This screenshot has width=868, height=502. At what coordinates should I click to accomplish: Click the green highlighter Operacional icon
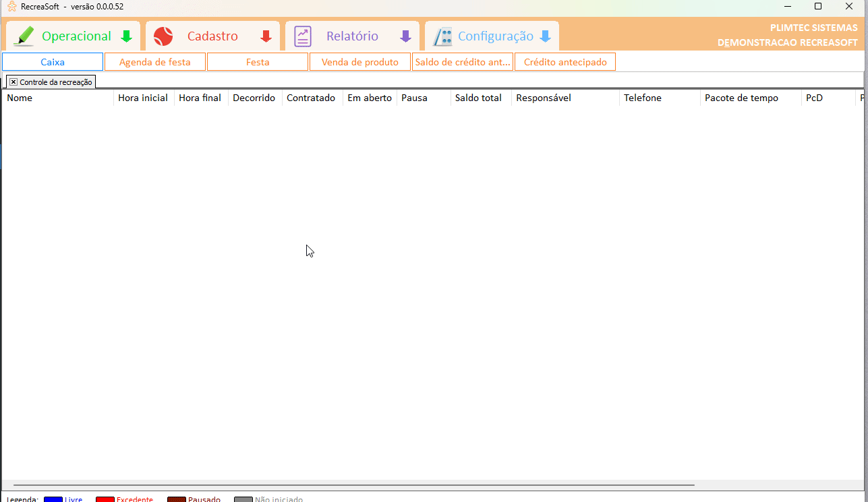[x=24, y=36]
